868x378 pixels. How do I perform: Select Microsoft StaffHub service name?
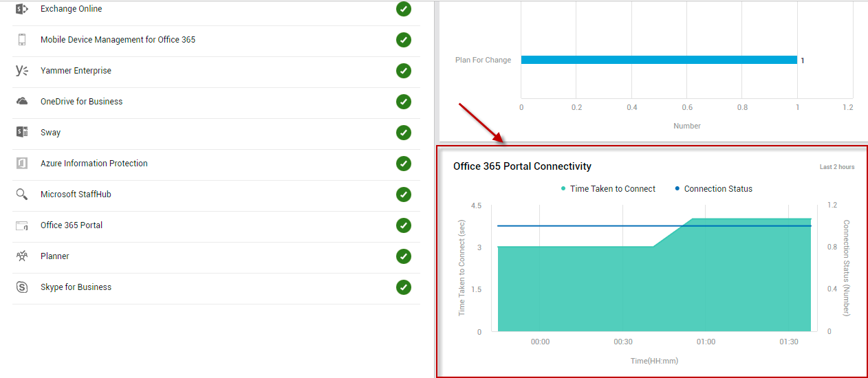pyautogui.click(x=76, y=194)
